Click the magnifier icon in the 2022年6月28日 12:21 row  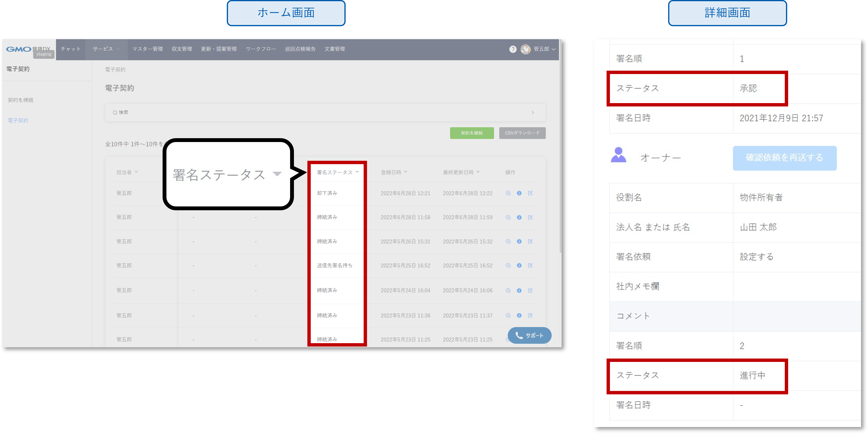pos(508,193)
